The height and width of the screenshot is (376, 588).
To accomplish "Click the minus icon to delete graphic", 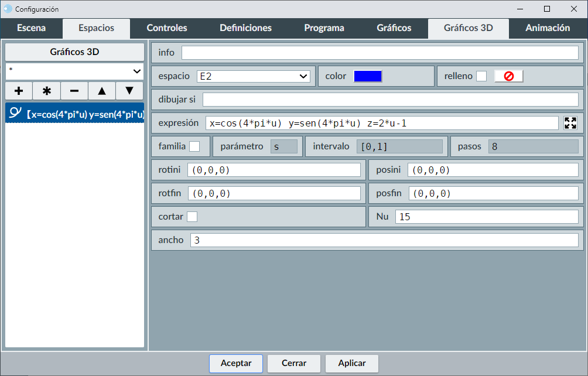I will click(x=74, y=91).
